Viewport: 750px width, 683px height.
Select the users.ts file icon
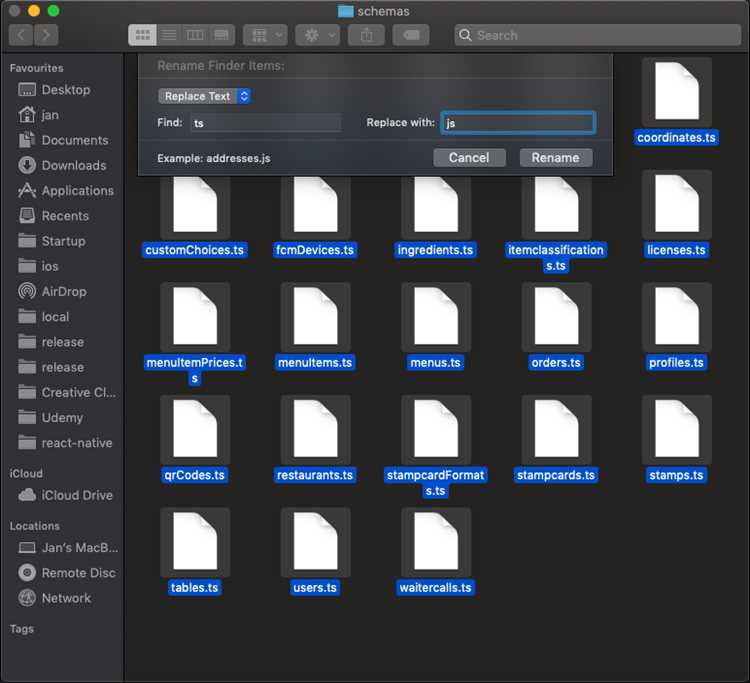pos(316,542)
